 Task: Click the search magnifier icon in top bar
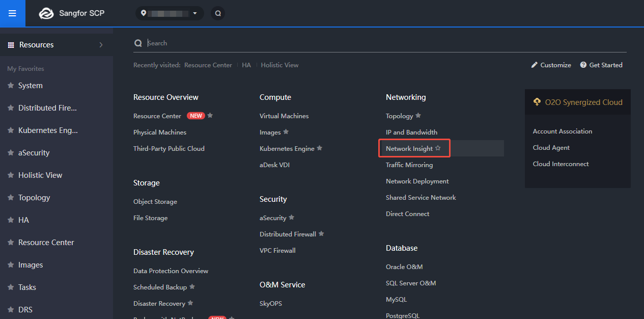coord(218,13)
